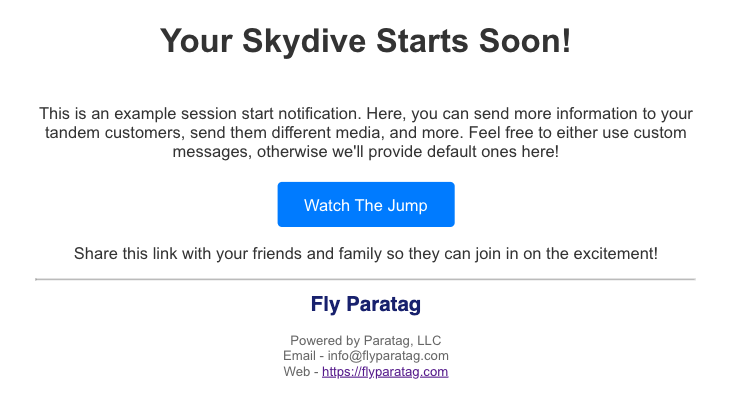
Task: Click the 'Web -' label before the link
Action: pos(300,372)
